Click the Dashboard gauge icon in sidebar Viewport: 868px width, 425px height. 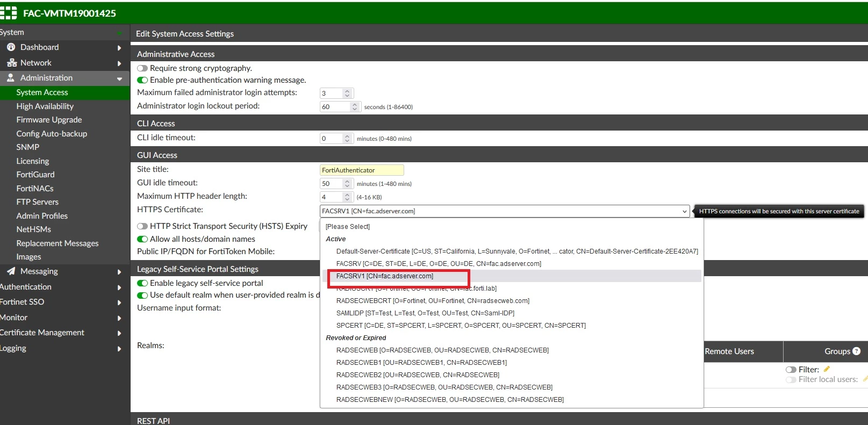11,47
